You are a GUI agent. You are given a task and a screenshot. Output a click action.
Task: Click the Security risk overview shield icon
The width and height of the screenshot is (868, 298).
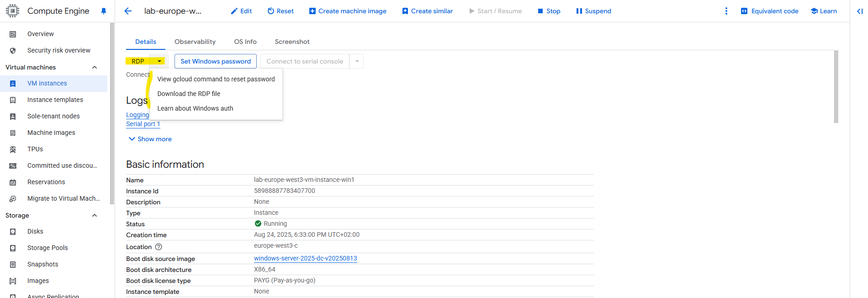point(13,50)
